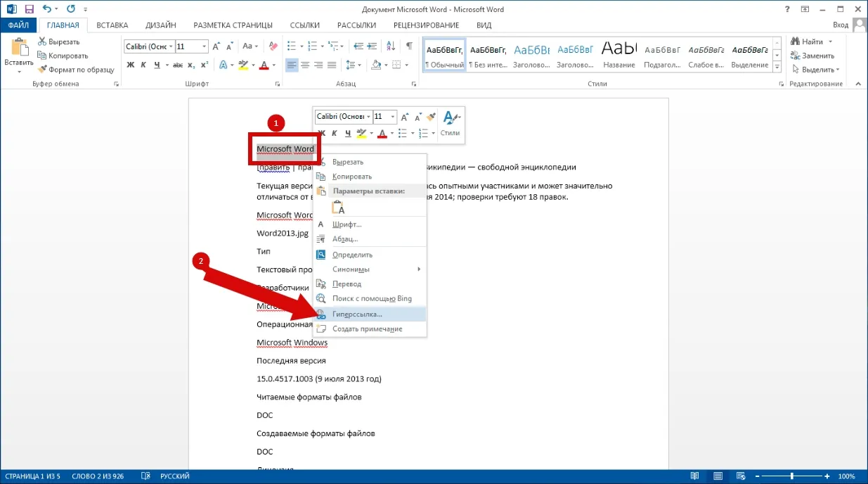The height and width of the screenshot is (484, 868).
Task: Apply the red font color in the ribbon
Action: [x=264, y=65]
